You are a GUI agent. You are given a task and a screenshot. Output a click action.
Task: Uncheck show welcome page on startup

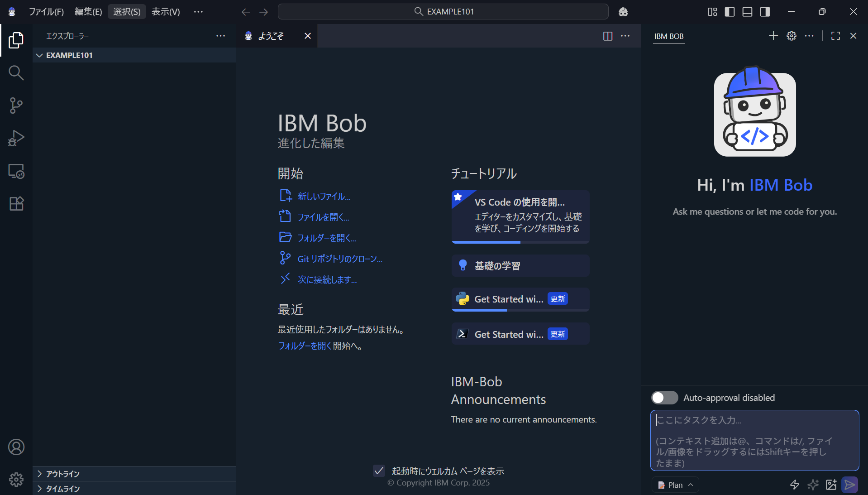[379, 471]
